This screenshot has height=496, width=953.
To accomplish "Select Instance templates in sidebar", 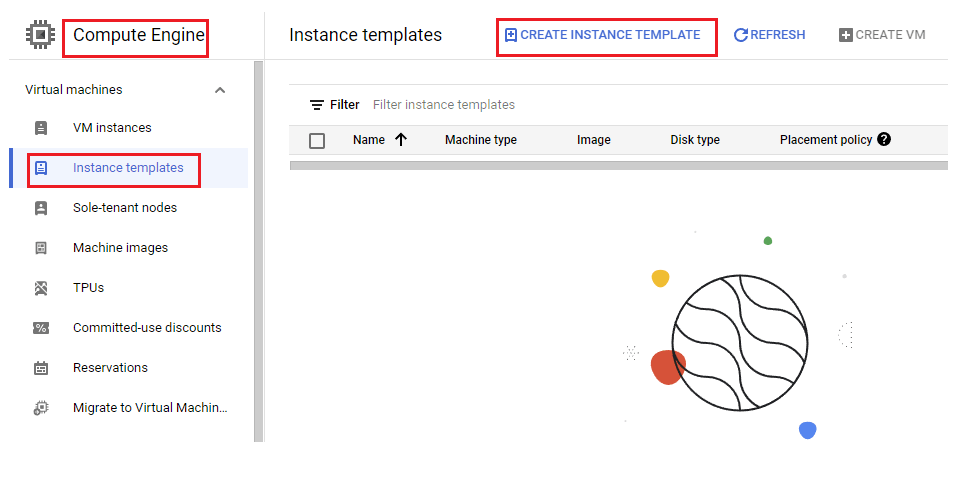I will (128, 168).
